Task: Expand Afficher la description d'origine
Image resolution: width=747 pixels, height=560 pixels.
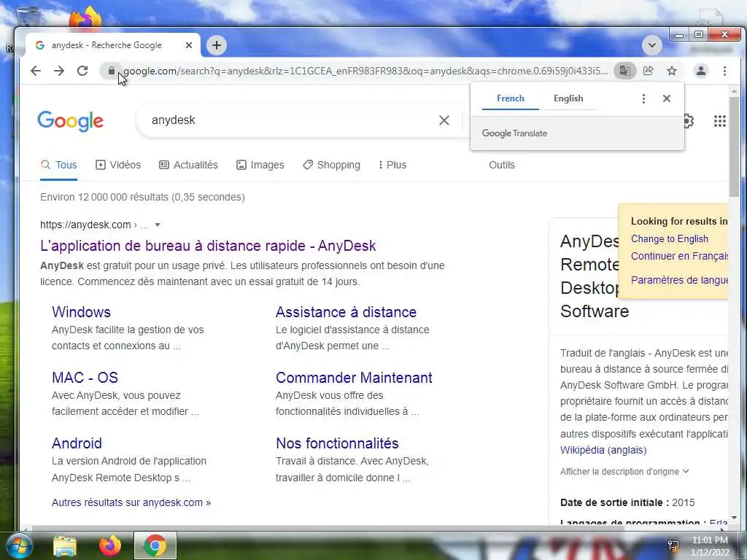Action: 624,472
